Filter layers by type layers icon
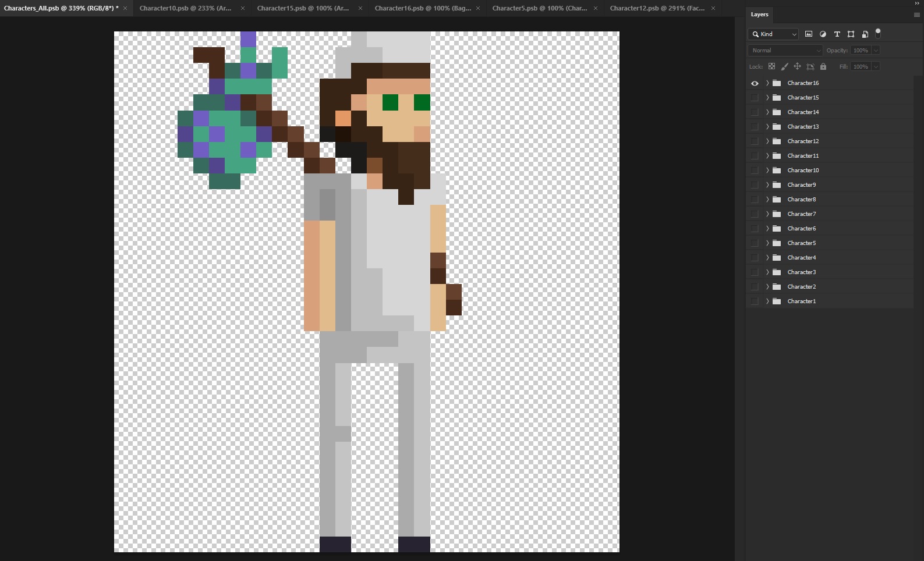Screen dimensions: 924x561 (837, 34)
